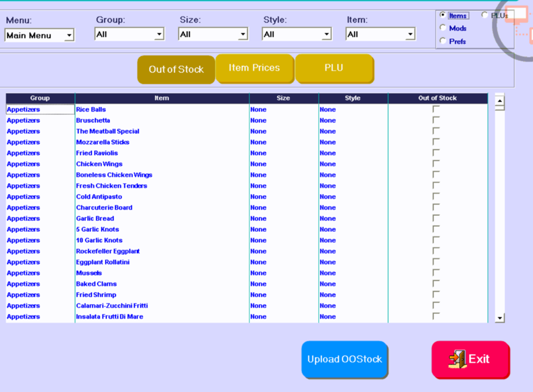Tick out of stock for The Meatball Special

tap(436, 131)
